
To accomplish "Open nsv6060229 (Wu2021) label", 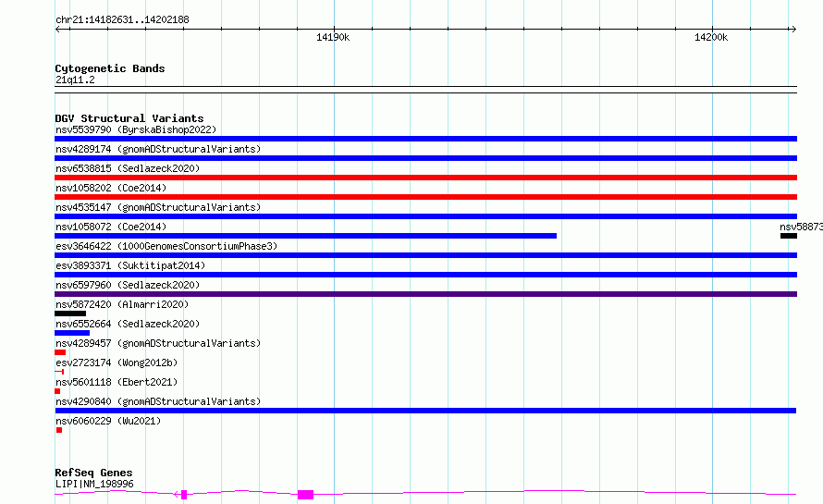I will [108, 421].
